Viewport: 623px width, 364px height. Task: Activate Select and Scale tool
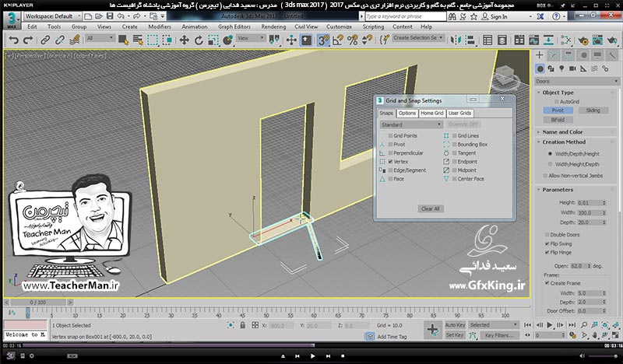(x=213, y=40)
